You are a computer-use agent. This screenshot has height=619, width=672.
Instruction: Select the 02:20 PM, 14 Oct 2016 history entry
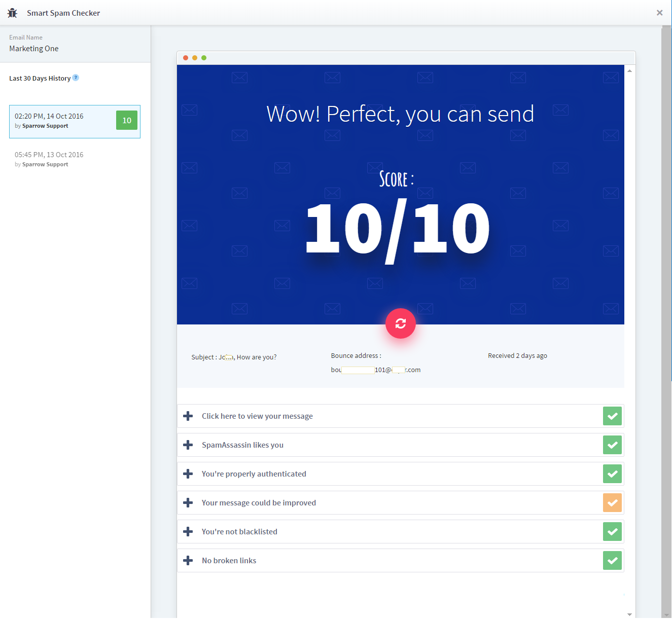click(75, 121)
